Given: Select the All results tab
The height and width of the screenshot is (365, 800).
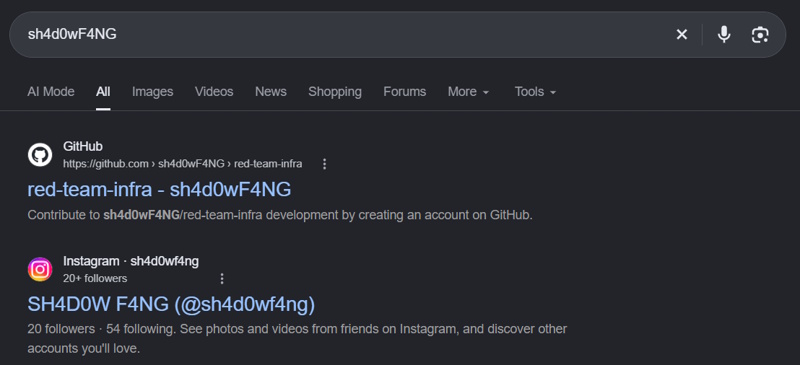Looking at the screenshot, I should 103,92.
